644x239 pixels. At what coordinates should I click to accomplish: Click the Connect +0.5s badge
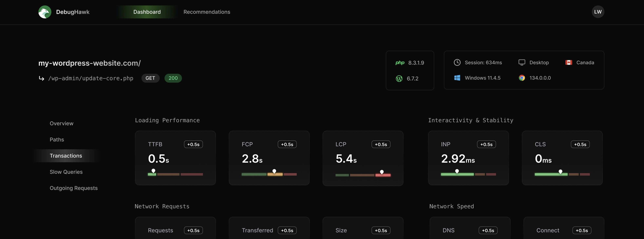tap(582, 230)
